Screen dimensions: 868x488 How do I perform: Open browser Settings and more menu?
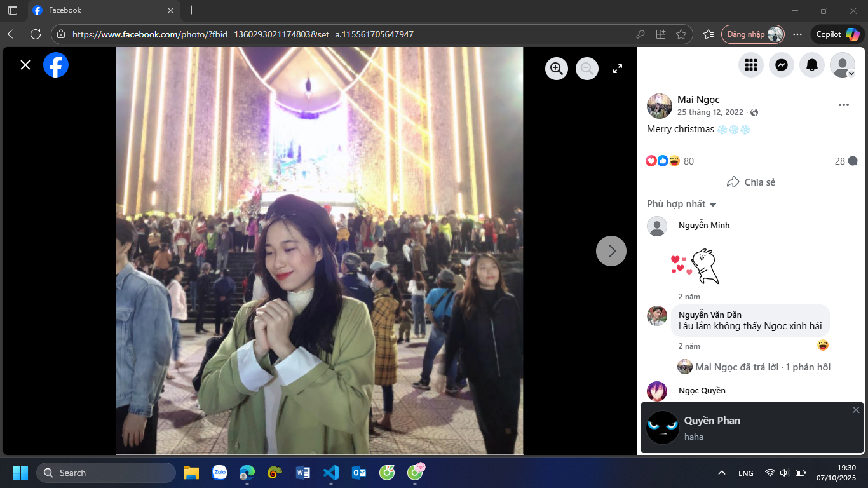point(797,34)
